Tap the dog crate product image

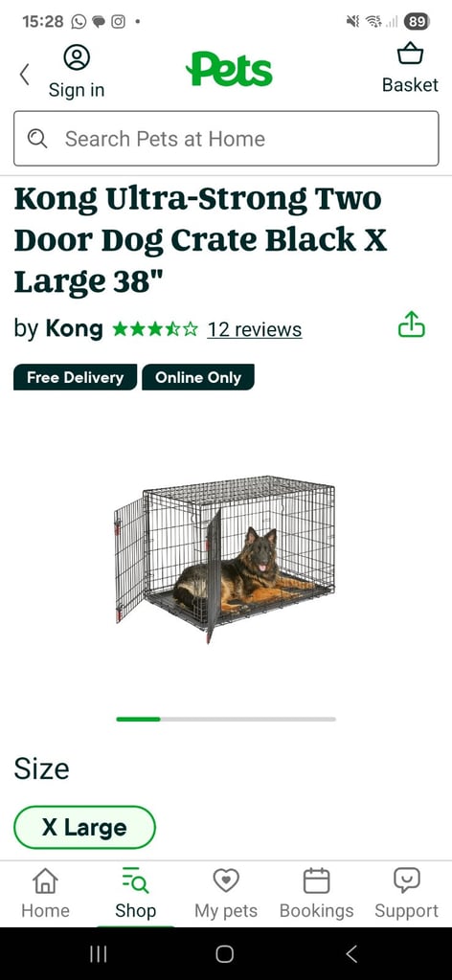tap(224, 559)
